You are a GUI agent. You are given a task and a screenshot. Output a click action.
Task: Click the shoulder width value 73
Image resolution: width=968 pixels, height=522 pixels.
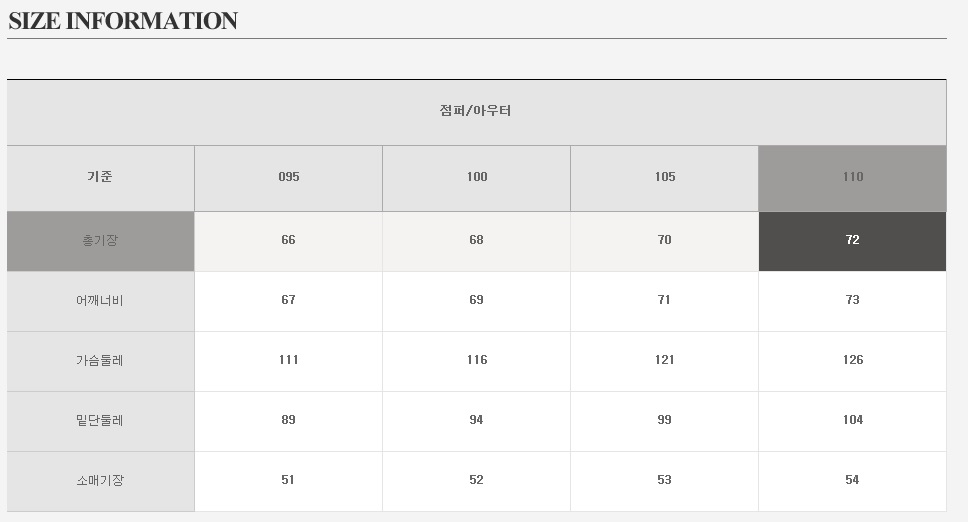(x=852, y=300)
